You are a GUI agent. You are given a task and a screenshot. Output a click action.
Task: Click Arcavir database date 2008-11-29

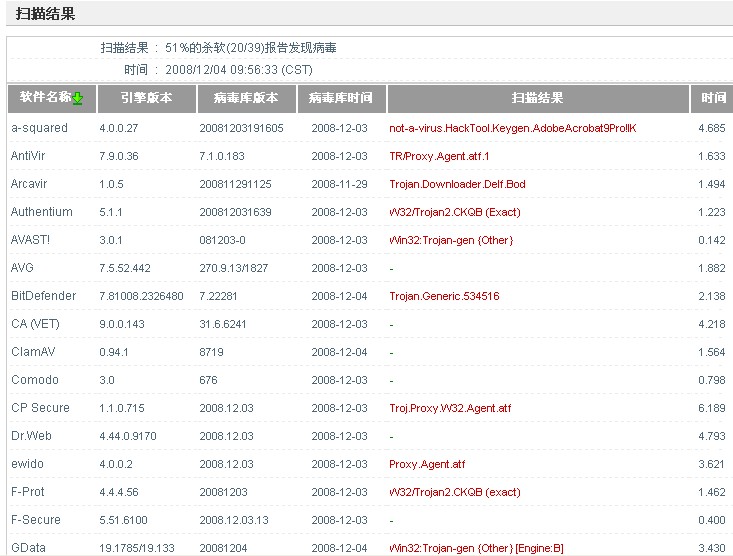click(339, 184)
